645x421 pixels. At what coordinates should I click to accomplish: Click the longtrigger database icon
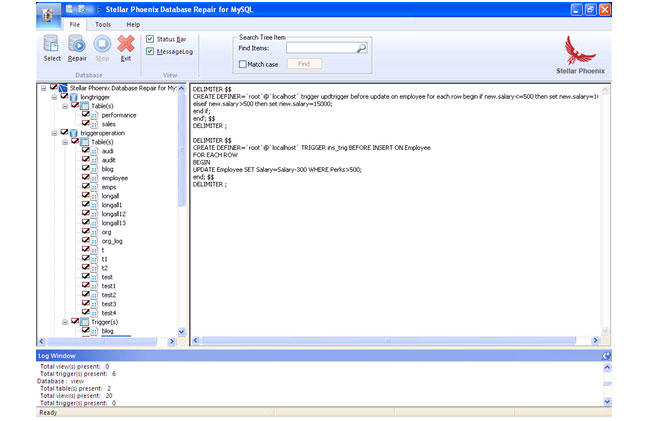click(74, 97)
